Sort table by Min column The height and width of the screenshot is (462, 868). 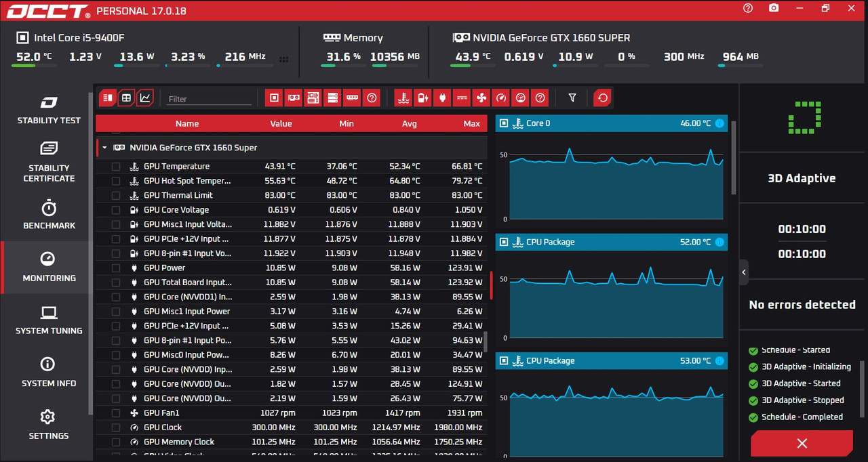point(347,123)
